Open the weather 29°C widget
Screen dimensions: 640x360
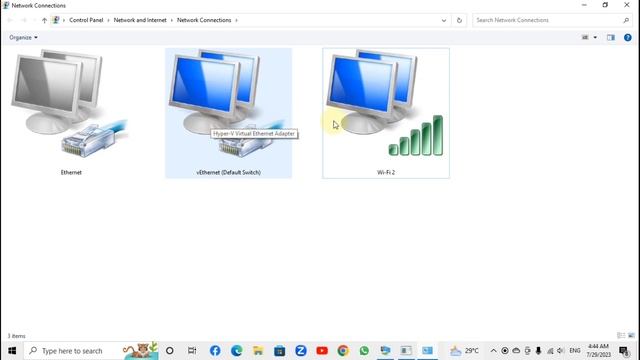point(464,351)
